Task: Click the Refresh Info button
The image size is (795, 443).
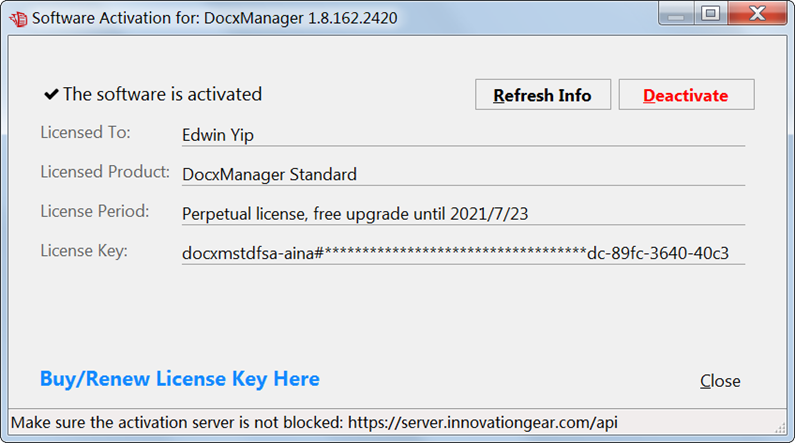Action: (x=543, y=94)
